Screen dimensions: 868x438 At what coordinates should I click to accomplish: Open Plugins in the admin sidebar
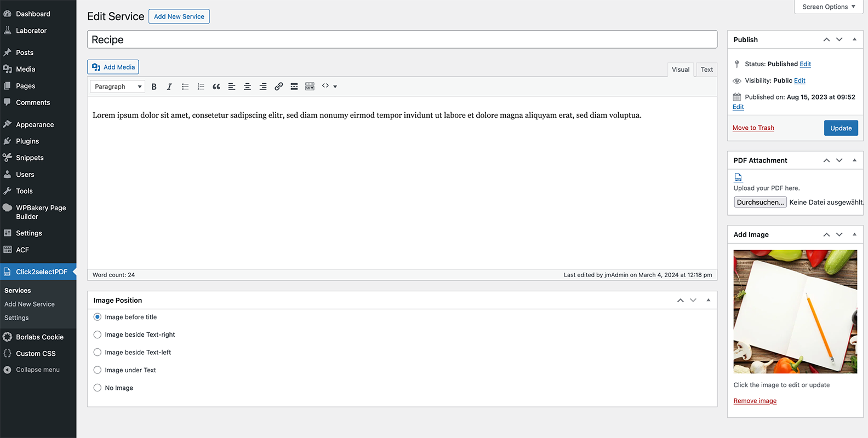point(27,141)
